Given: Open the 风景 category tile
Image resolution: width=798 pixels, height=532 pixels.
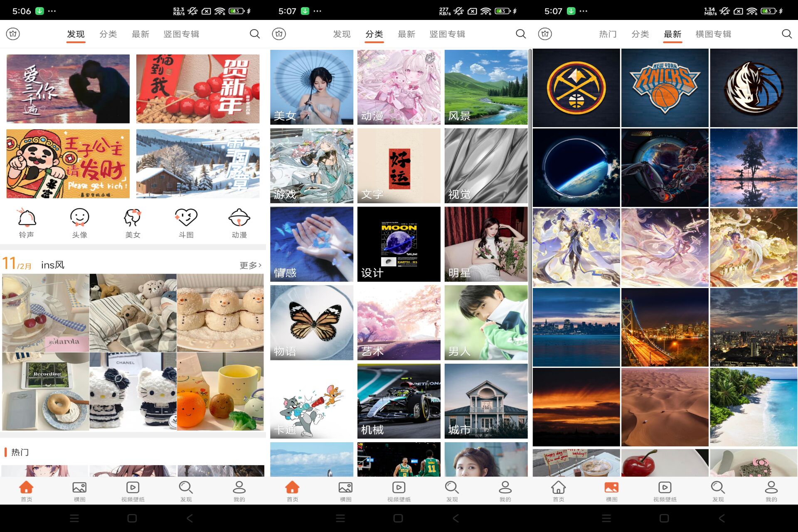Looking at the screenshot, I should (486, 87).
